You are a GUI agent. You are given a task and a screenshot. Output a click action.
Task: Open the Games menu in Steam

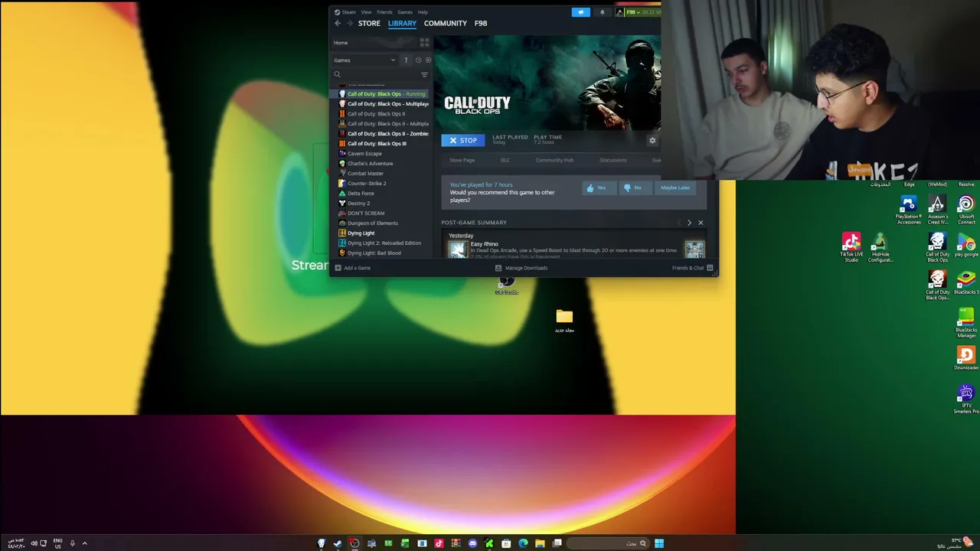tap(404, 12)
